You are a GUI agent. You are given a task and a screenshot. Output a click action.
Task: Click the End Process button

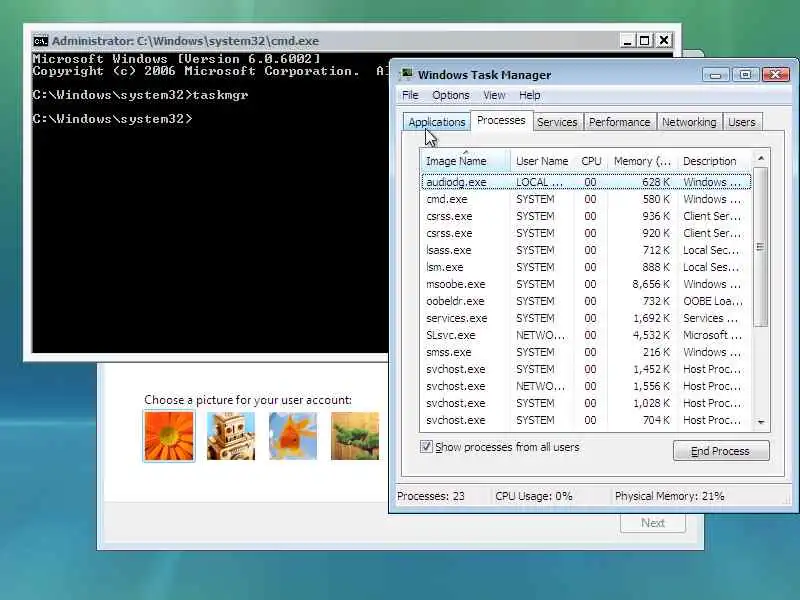[x=720, y=451]
